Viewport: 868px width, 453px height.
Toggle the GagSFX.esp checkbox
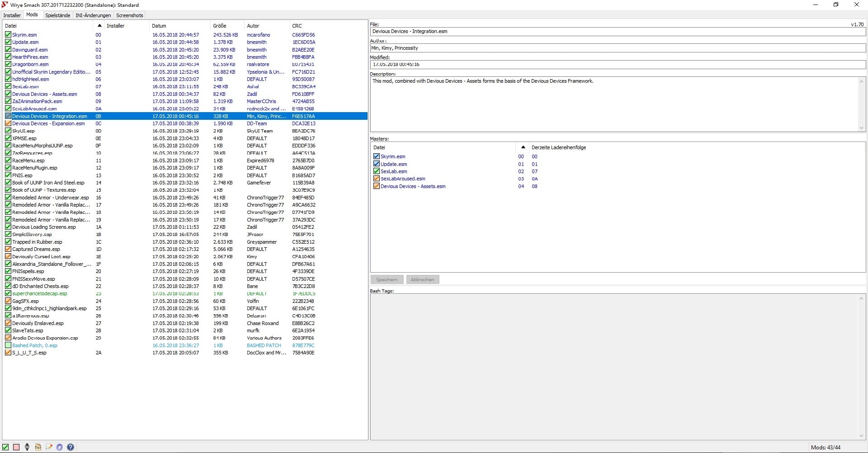tap(8, 301)
